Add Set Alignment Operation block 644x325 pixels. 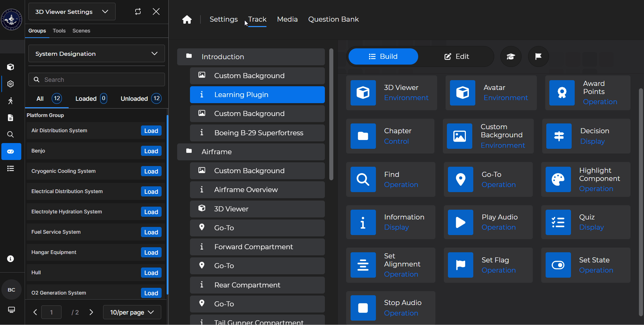point(390,265)
